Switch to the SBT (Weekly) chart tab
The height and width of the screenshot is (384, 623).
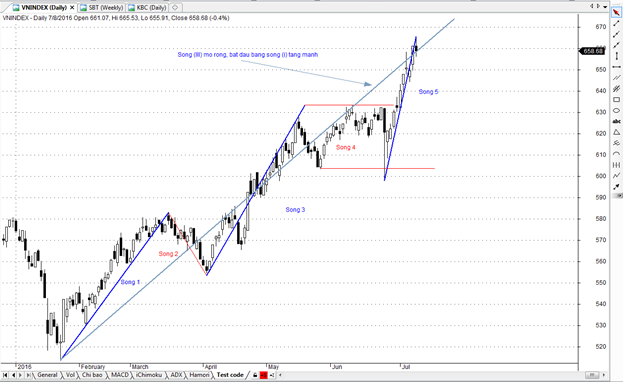coord(102,8)
